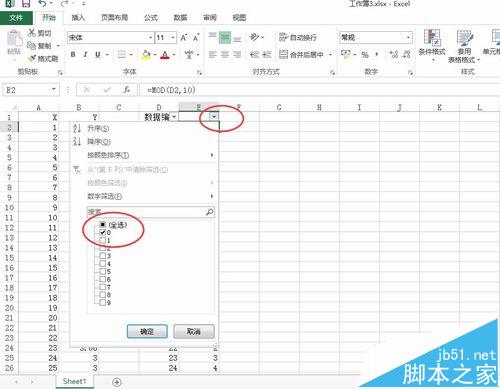Viewport: 500px width, 389px height.
Task: Open the phonetic guide 文 icon
Action: pos(189,54)
